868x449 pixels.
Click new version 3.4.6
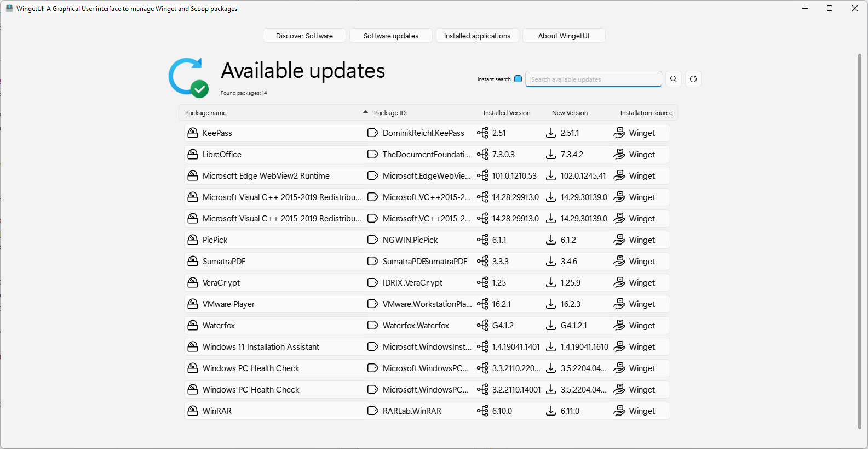click(x=569, y=262)
